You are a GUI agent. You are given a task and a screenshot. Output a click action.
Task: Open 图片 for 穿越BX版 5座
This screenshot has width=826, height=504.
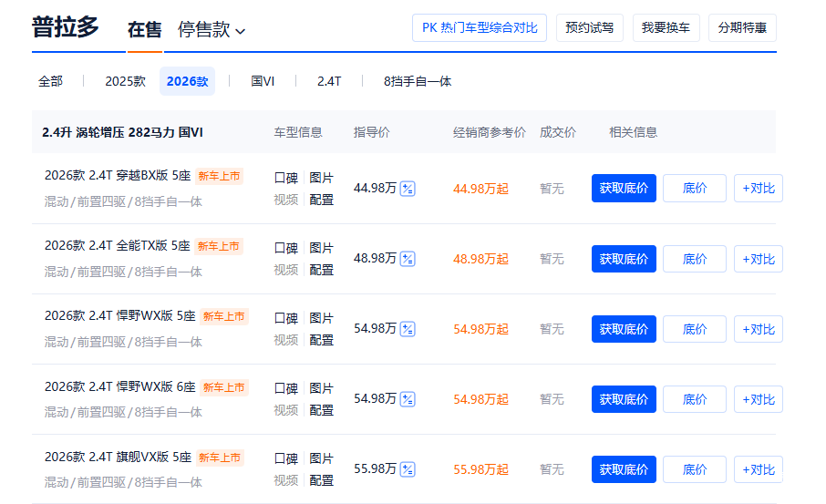pos(321,178)
